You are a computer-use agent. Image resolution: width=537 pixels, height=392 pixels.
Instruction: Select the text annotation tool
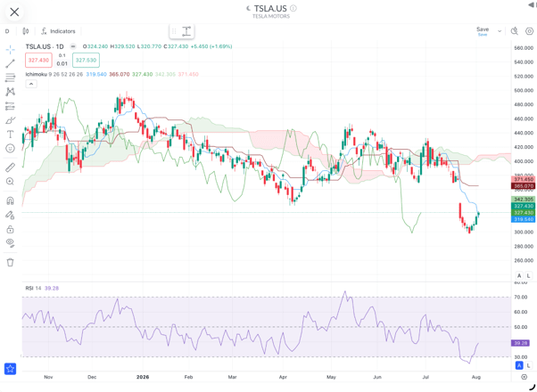[x=11, y=135]
